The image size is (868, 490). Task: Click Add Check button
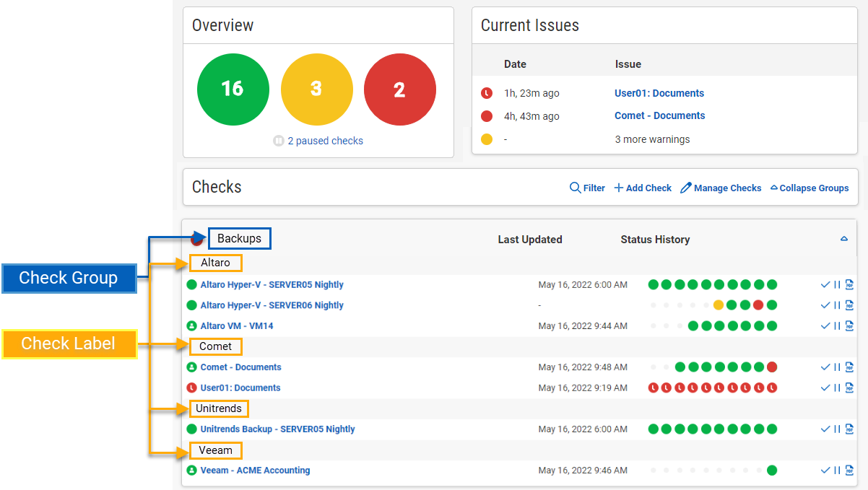(x=643, y=188)
